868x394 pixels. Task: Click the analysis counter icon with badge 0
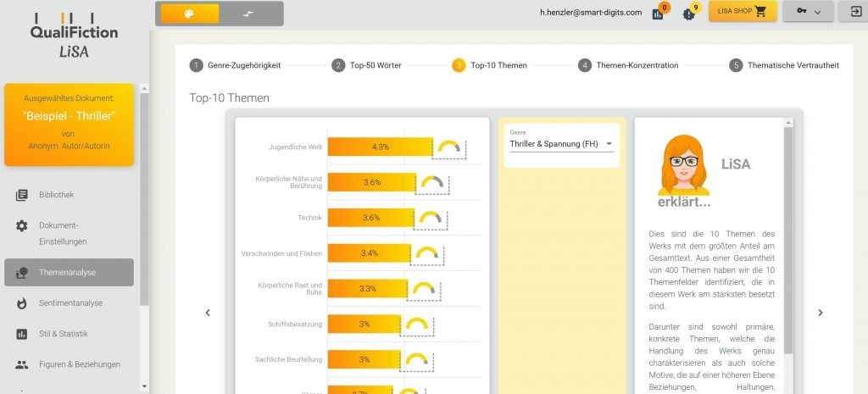pos(658,14)
